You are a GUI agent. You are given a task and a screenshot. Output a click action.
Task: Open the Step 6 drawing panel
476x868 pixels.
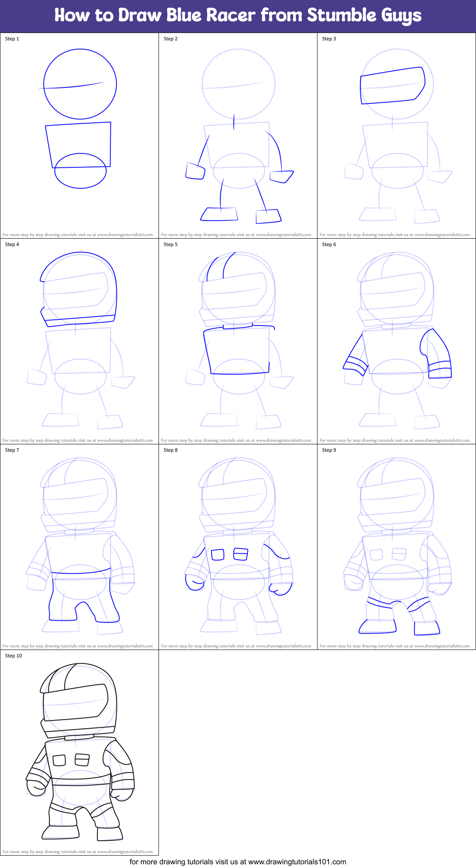click(397, 341)
